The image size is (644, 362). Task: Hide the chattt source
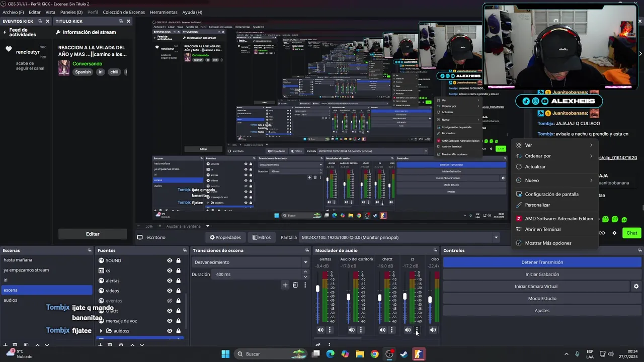[x=170, y=311]
